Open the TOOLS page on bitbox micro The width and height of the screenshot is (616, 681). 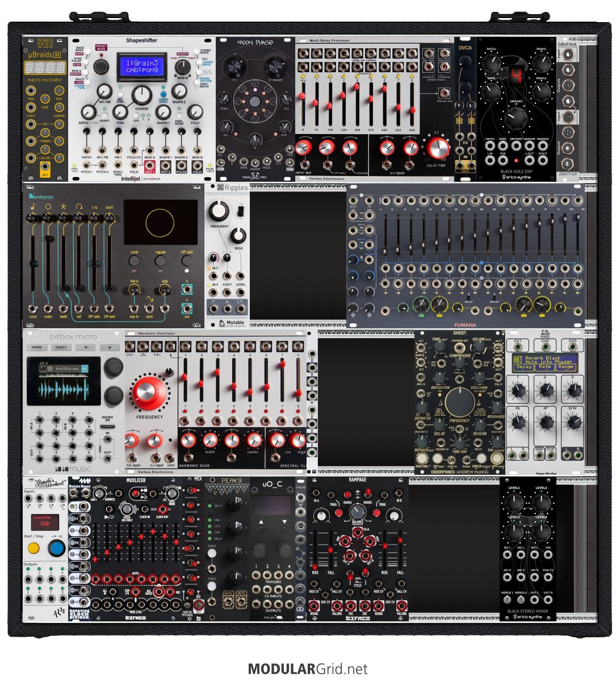pyautogui.click(x=61, y=347)
